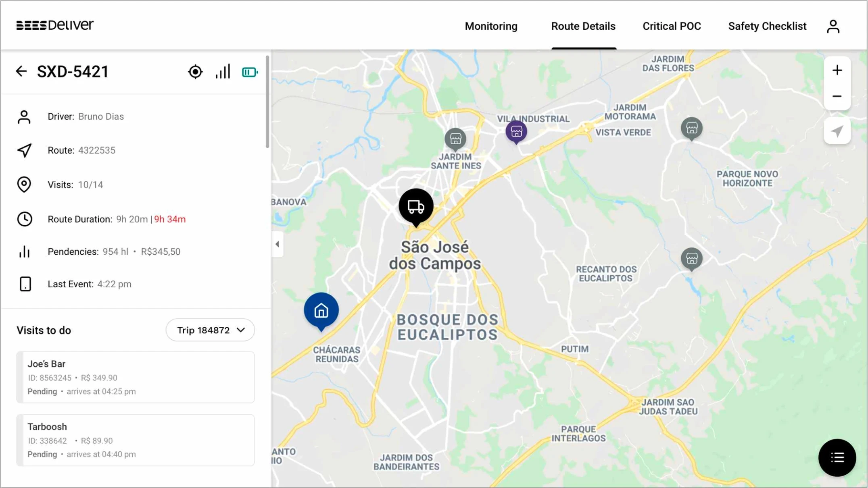The width and height of the screenshot is (868, 488).
Task: Click the last event time 4:22 pm
Action: pos(114,284)
